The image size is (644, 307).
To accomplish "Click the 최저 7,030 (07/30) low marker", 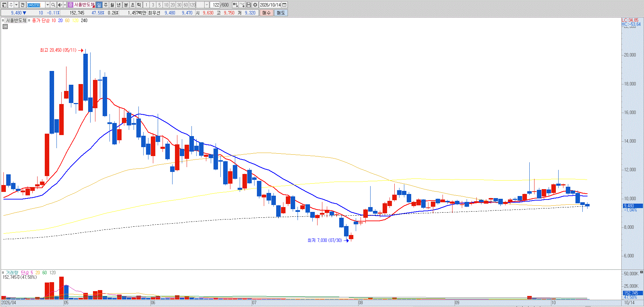I will coord(325,240).
